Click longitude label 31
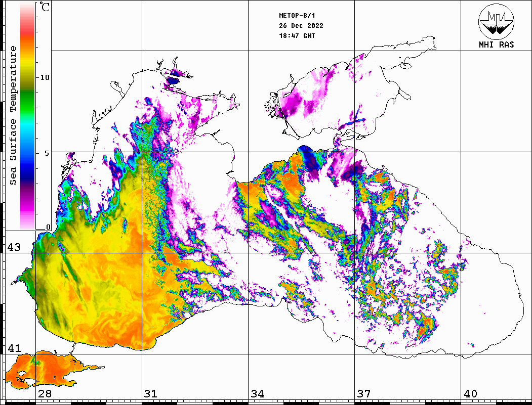 point(151,394)
